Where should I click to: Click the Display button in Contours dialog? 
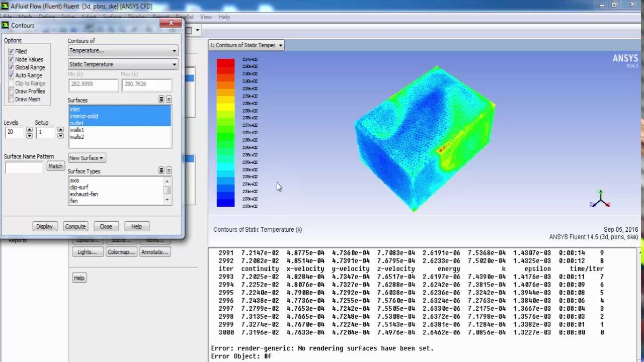coord(44,226)
